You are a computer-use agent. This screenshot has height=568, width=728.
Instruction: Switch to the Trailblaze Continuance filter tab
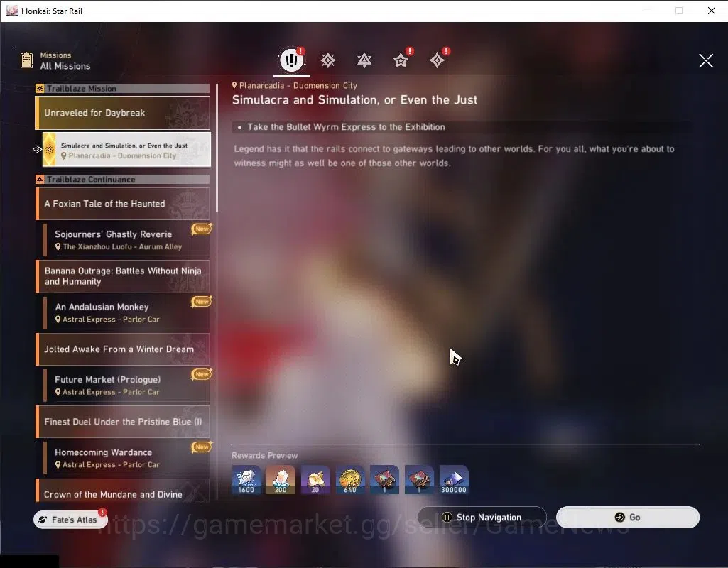click(x=364, y=60)
